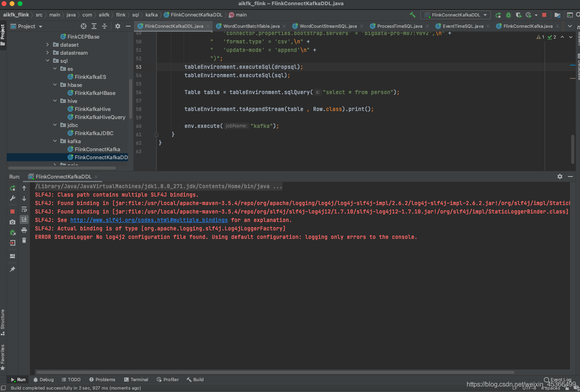The image size is (580, 392).
Task: Expand the dataset folder
Action: [47, 45]
